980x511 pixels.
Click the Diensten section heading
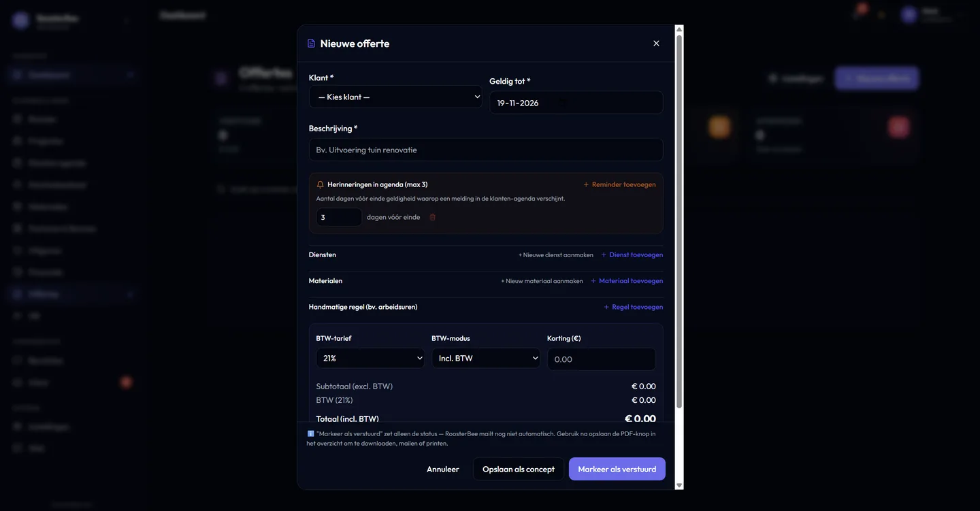pyautogui.click(x=323, y=255)
